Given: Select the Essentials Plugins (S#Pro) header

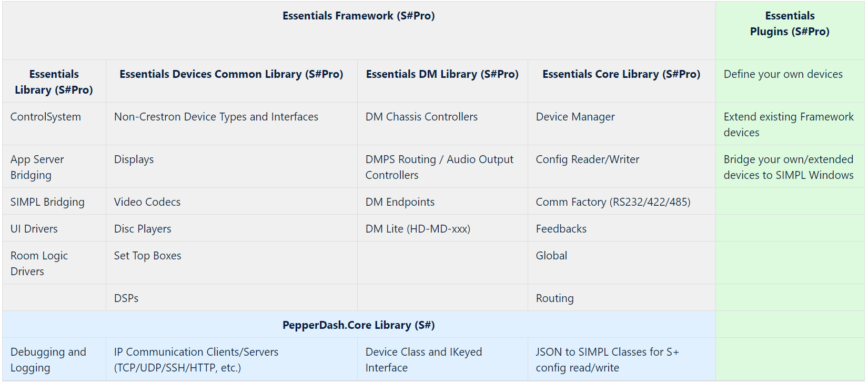Looking at the screenshot, I should point(789,24).
